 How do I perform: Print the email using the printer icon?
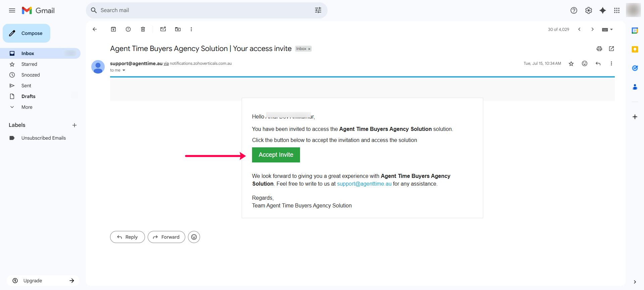pos(599,49)
